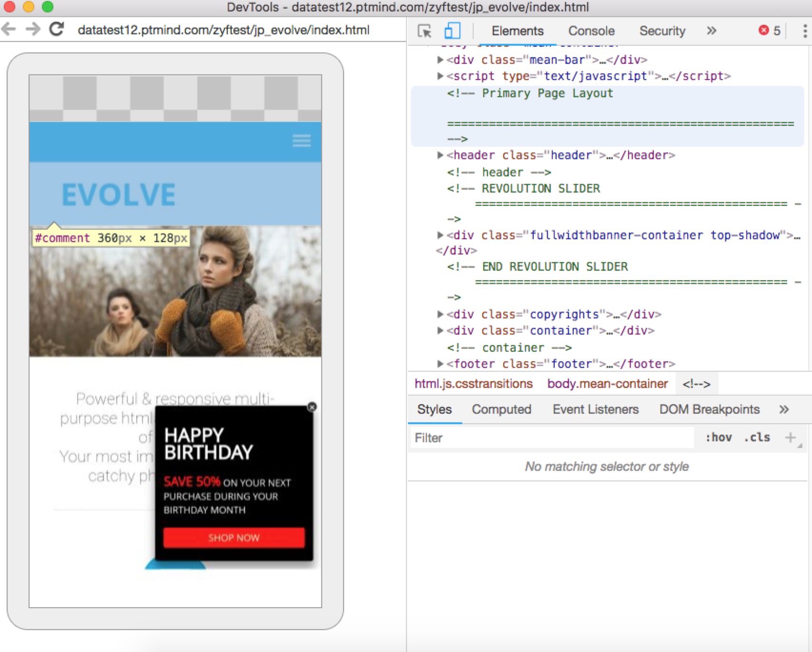812x652 pixels.
Task: Click the HAPPY BIRTHDAY popup heading
Action: [209, 443]
